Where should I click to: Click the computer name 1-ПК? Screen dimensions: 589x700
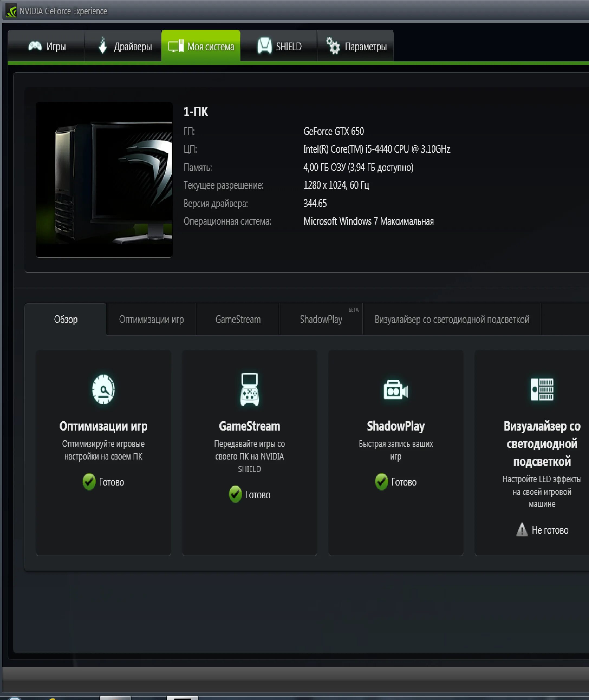point(196,112)
